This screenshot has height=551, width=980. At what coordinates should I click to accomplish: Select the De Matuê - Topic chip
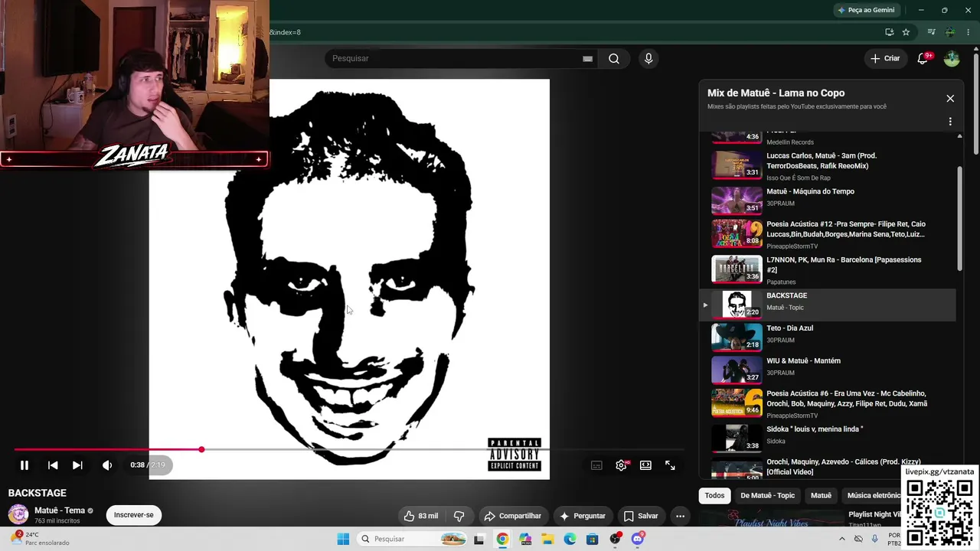coord(767,496)
